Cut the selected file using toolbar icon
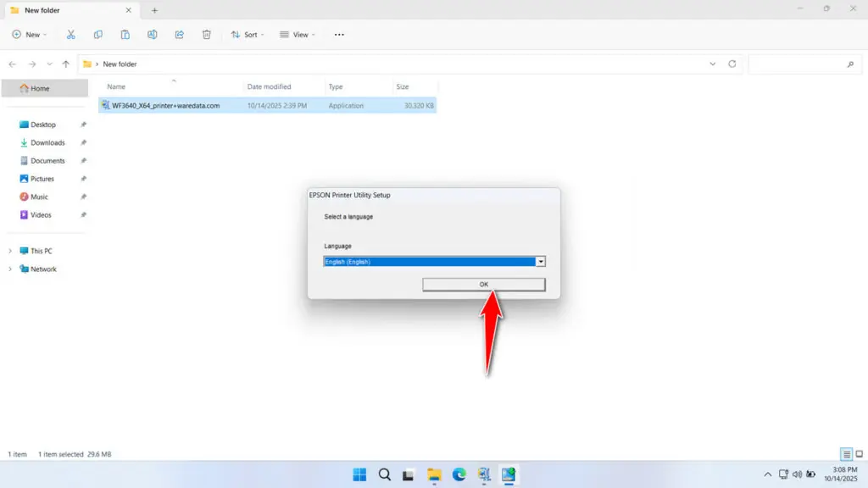The height and width of the screenshot is (488, 868). pyautogui.click(x=71, y=35)
